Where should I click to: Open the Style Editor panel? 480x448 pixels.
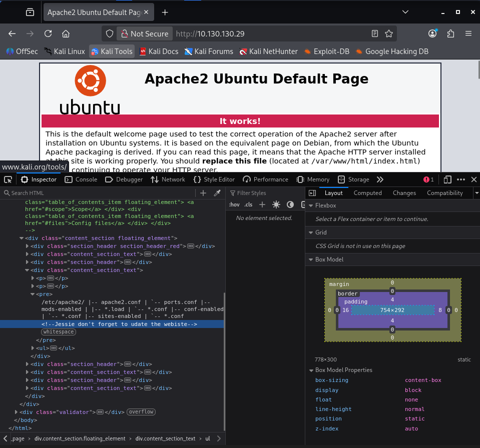tap(214, 179)
